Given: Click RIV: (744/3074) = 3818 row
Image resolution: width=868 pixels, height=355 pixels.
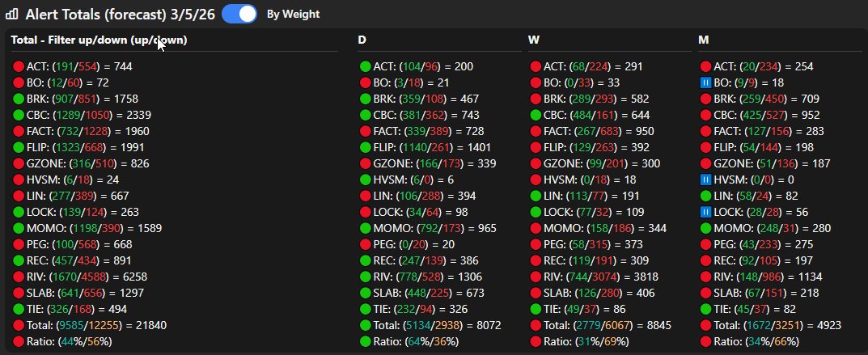Looking at the screenshot, I should (x=595, y=277).
